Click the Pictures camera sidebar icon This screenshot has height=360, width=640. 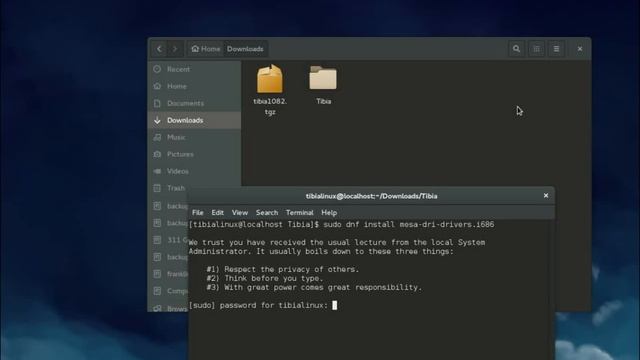click(x=157, y=154)
